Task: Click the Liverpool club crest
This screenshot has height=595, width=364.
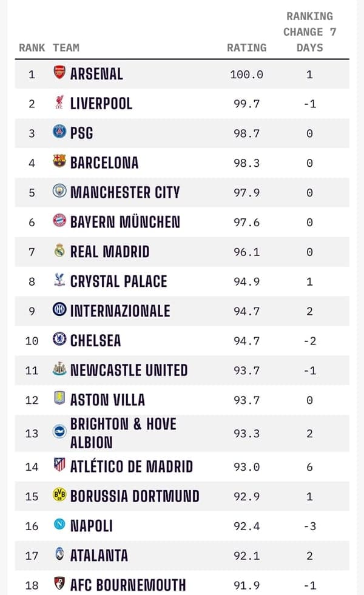Action: point(59,103)
